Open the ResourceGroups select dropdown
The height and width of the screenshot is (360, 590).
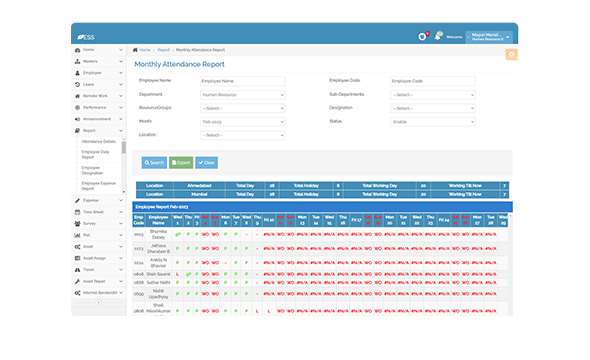coord(242,108)
